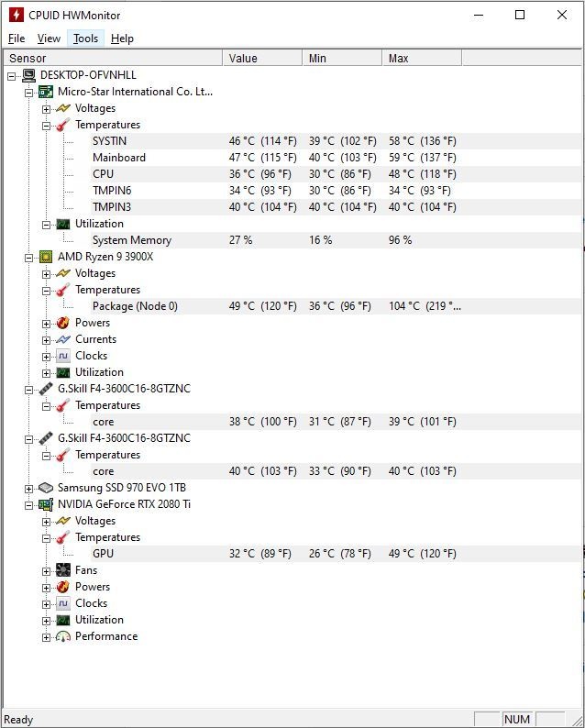The width and height of the screenshot is (585, 728).
Task: Click the GPU Performance gauge icon
Action: click(63, 636)
